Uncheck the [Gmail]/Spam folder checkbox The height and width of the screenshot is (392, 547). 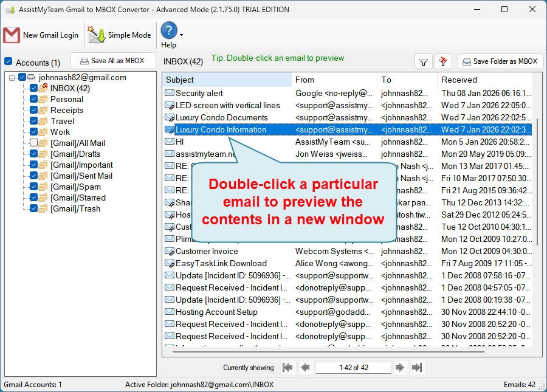tap(34, 187)
